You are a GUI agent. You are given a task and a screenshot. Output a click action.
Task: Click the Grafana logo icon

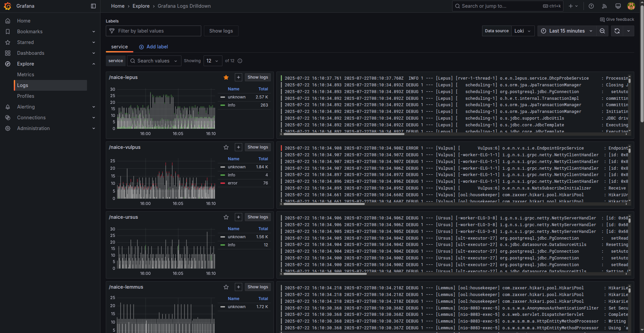coord(7,6)
